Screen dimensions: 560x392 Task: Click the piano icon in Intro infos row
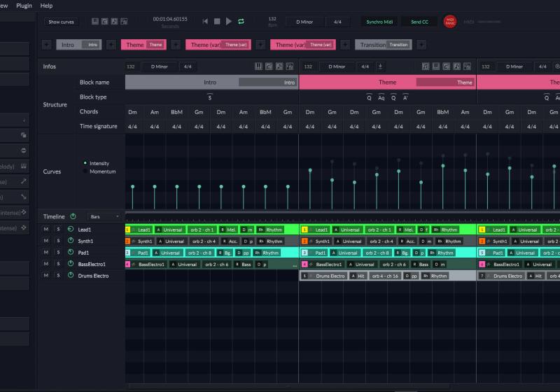258,66
